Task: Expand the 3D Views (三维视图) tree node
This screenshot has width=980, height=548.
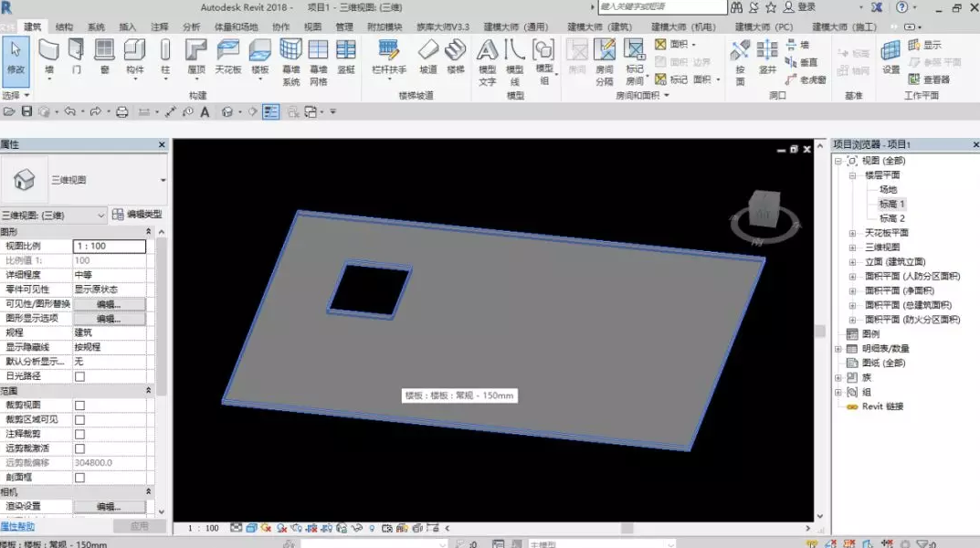Action: [x=852, y=248]
